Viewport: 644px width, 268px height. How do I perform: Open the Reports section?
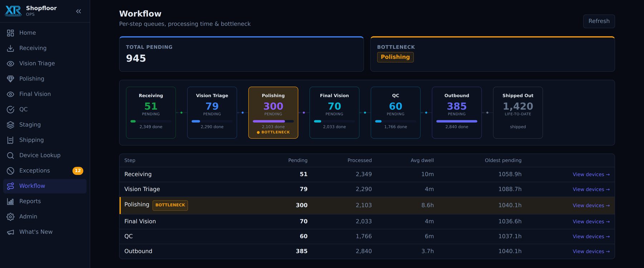pyautogui.click(x=45, y=201)
